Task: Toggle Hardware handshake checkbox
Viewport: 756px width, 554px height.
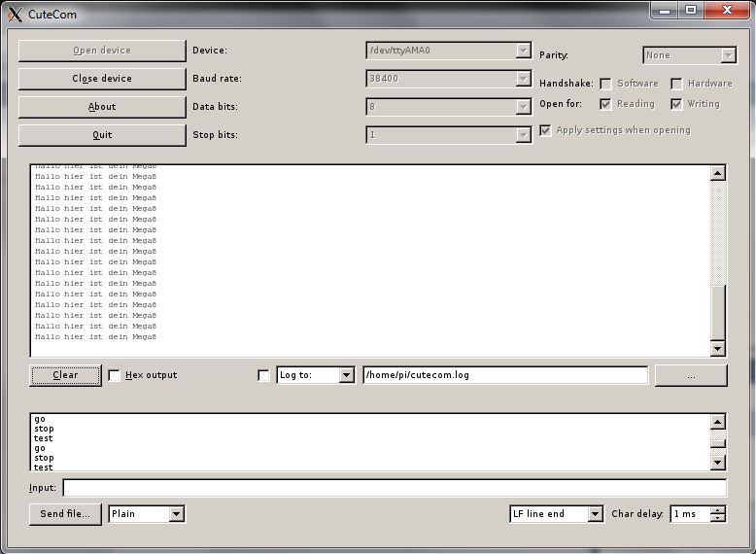Action: point(676,84)
